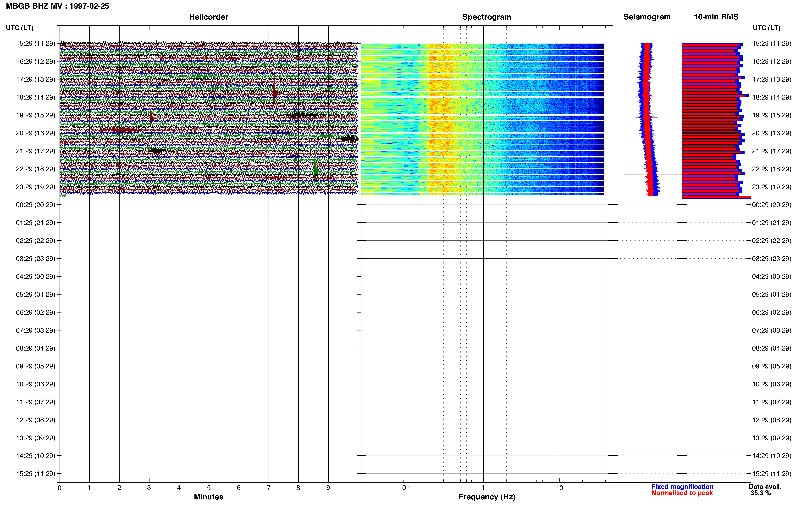Click the 01:29 (21:29) label on the right axis

pyautogui.click(x=771, y=223)
